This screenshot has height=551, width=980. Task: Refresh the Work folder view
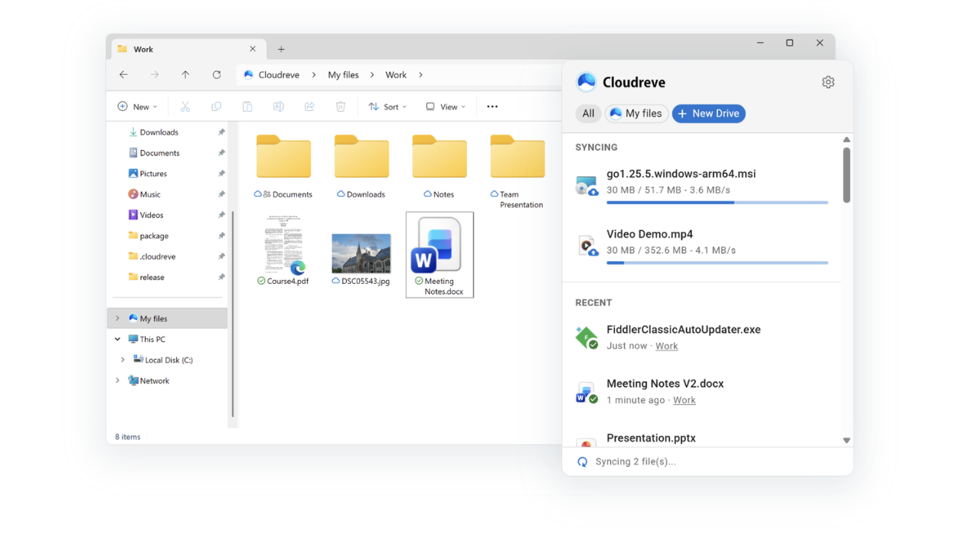pyautogui.click(x=217, y=74)
